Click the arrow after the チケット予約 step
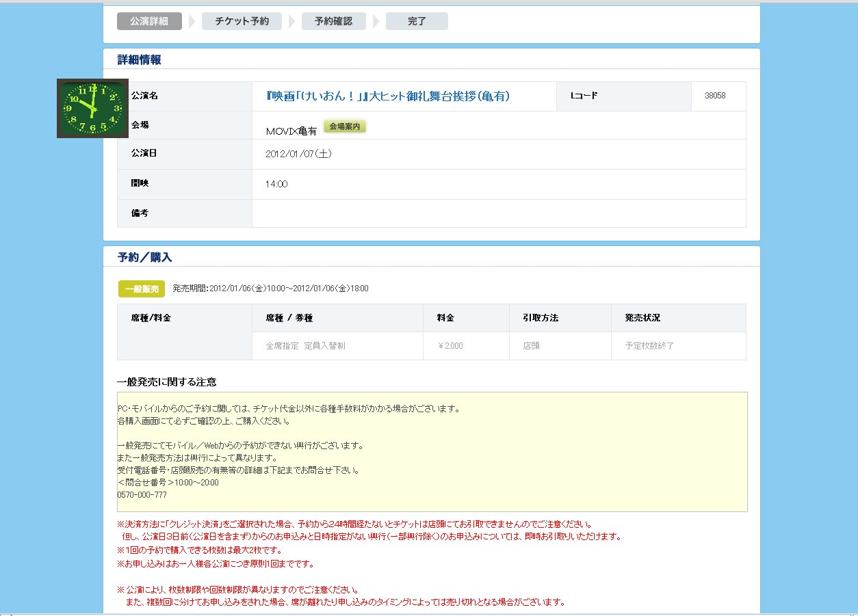Image resolution: width=858 pixels, height=616 pixels. (x=291, y=22)
